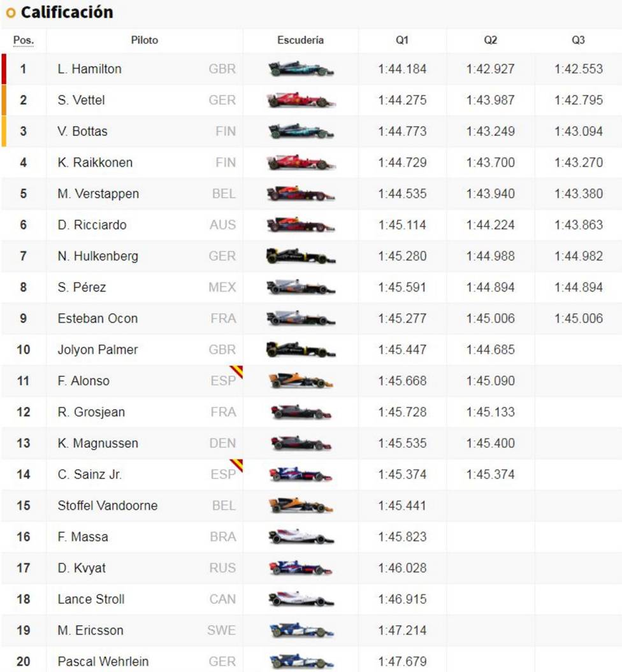The image size is (622, 672).
Task: Select the Q1 column header
Action: pyautogui.click(x=402, y=40)
